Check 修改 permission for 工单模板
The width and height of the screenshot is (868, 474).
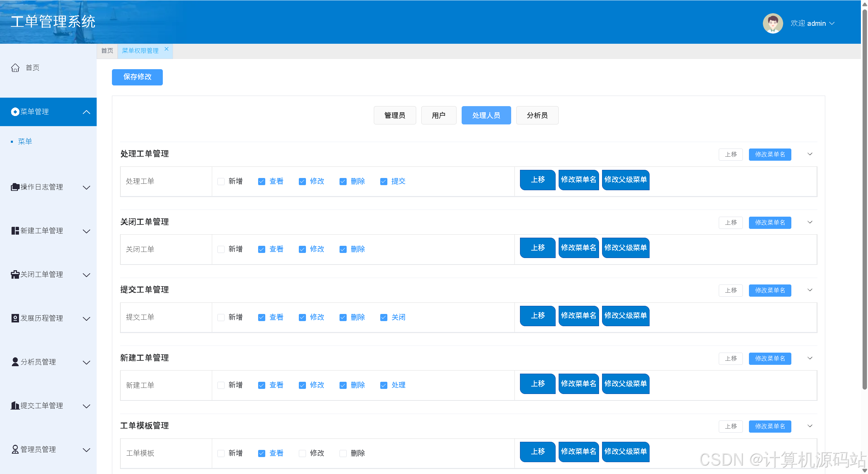[x=302, y=454]
